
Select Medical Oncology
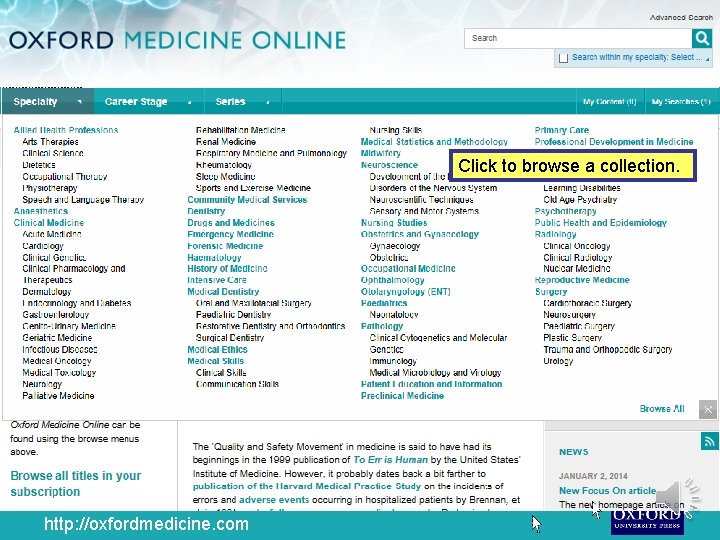point(56,361)
